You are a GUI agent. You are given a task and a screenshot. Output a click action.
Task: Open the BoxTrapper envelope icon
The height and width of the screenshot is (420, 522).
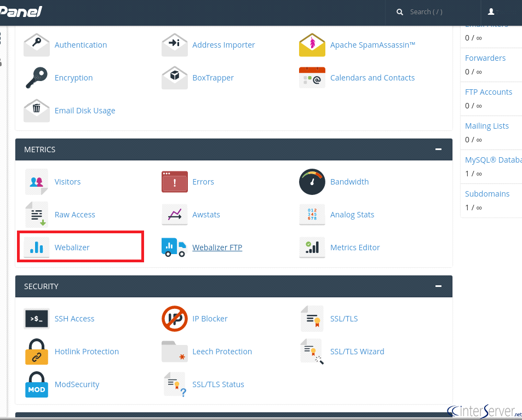click(x=174, y=78)
